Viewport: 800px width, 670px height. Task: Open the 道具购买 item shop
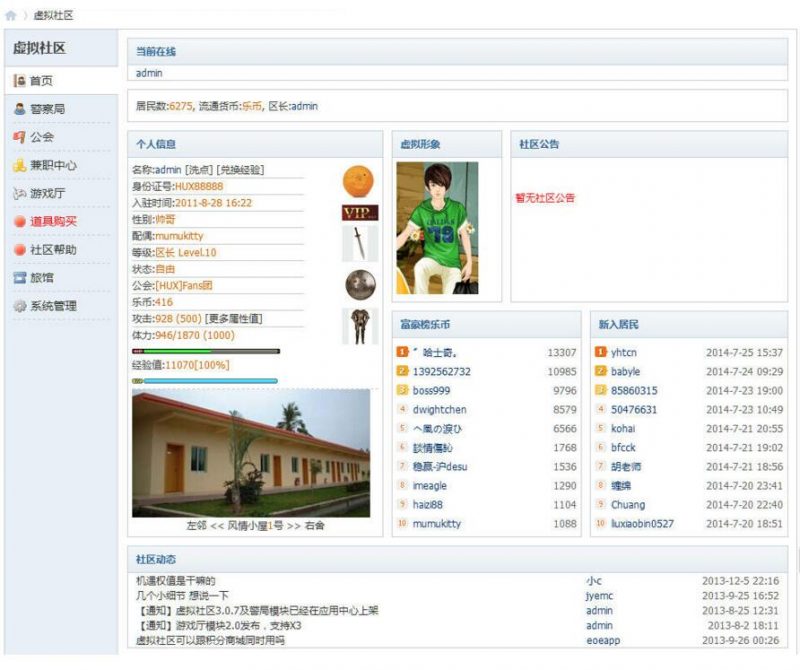tap(45, 222)
